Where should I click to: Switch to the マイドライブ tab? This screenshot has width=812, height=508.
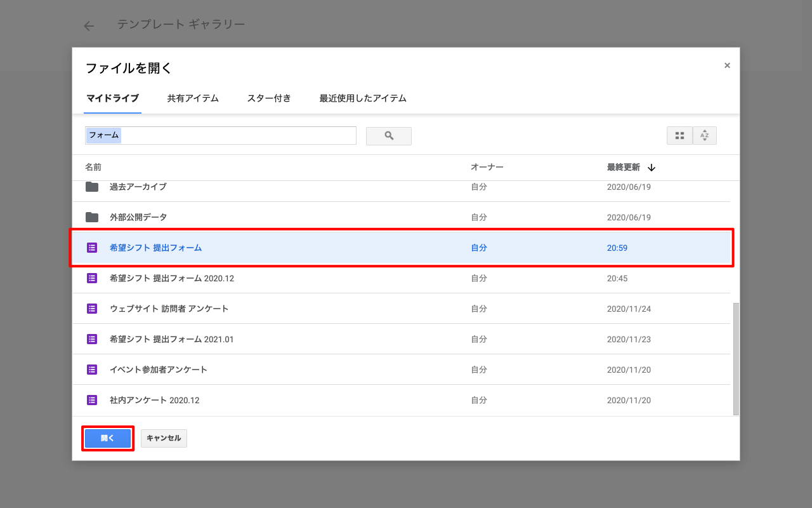point(112,98)
